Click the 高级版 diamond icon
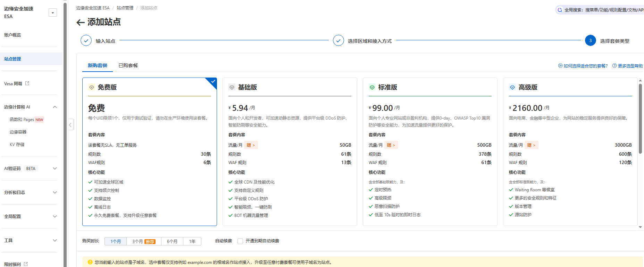This screenshot has width=644, height=267. pos(512,88)
